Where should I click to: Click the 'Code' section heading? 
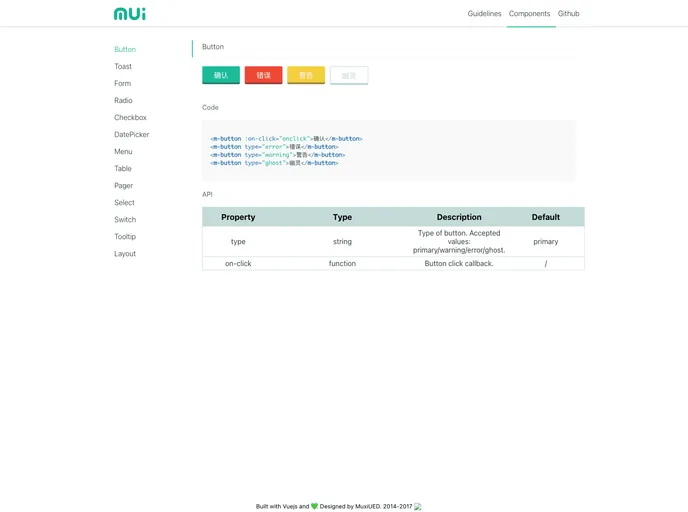click(x=210, y=107)
